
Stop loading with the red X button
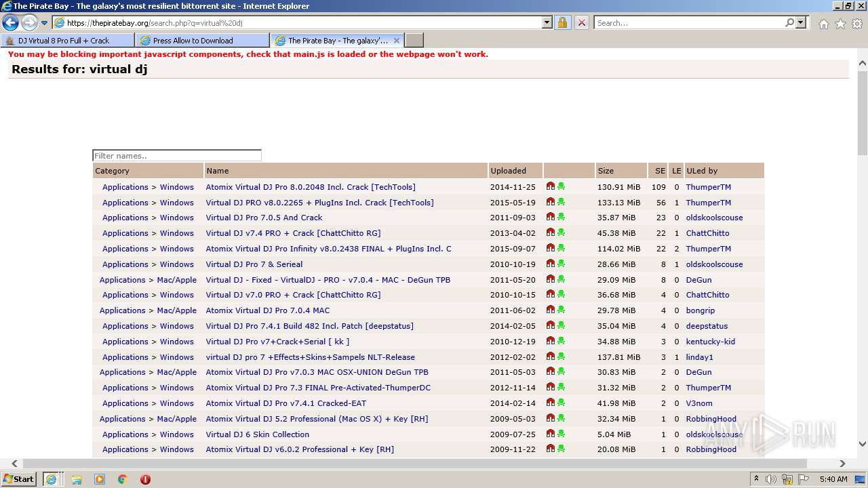582,22
